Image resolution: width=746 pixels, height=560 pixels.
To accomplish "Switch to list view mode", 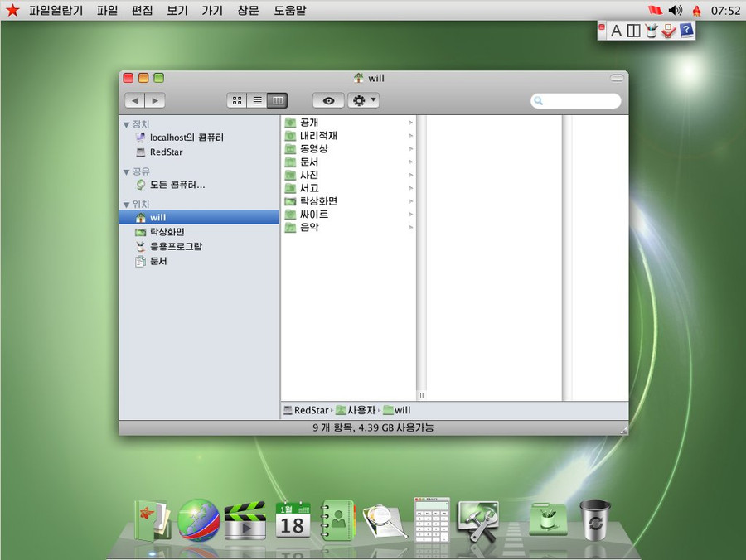I will point(257,100).
